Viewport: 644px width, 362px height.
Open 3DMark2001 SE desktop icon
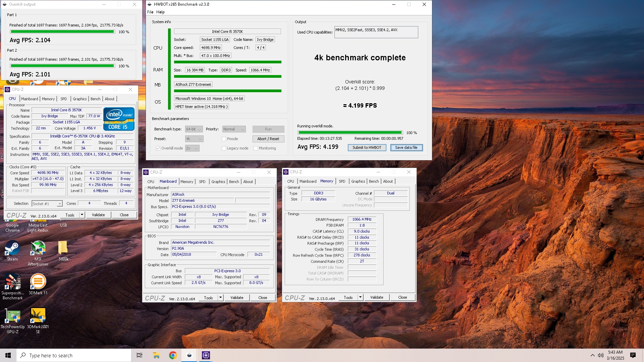pos(38,321)
